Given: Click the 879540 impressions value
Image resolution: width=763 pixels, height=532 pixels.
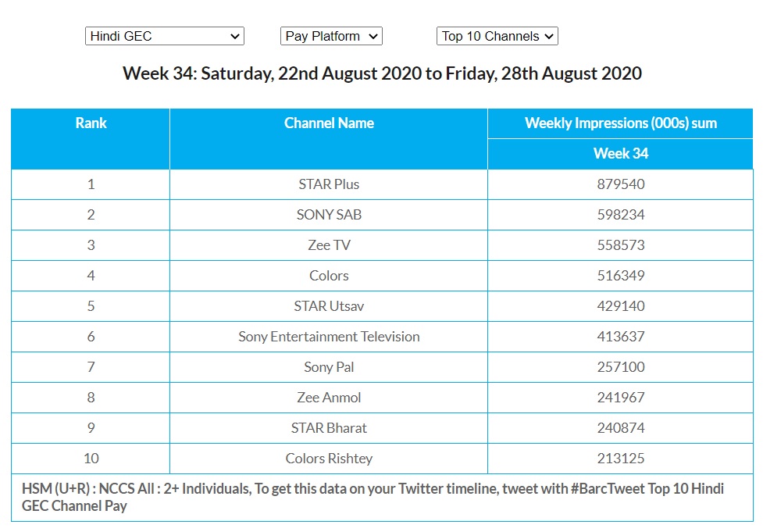Looking at the screenshot, I should [x=620, y=184].
